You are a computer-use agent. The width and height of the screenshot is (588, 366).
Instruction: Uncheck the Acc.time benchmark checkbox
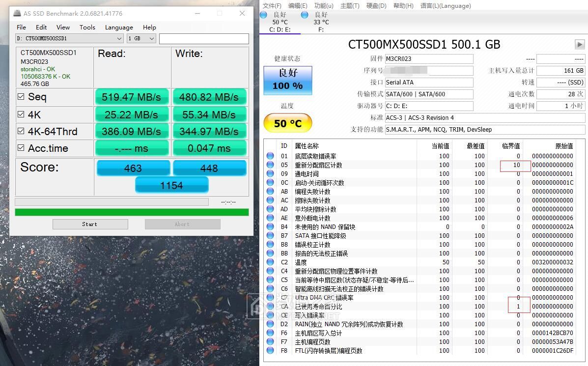pos(21,148)
